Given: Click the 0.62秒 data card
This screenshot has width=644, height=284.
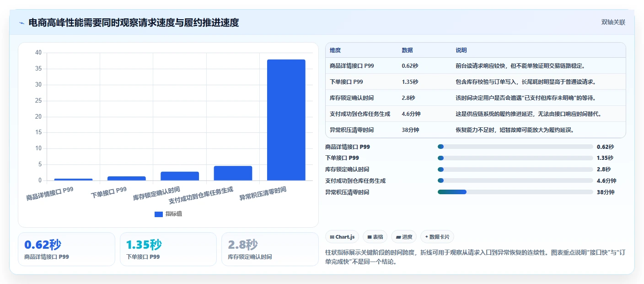Looking at the screenshot, I should [x=66, y=249].
